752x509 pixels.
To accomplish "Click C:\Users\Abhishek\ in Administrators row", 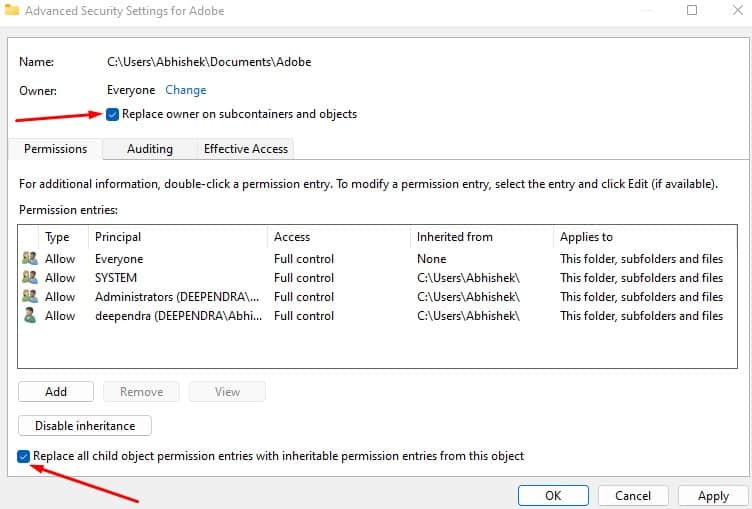I will pos(468,297).
